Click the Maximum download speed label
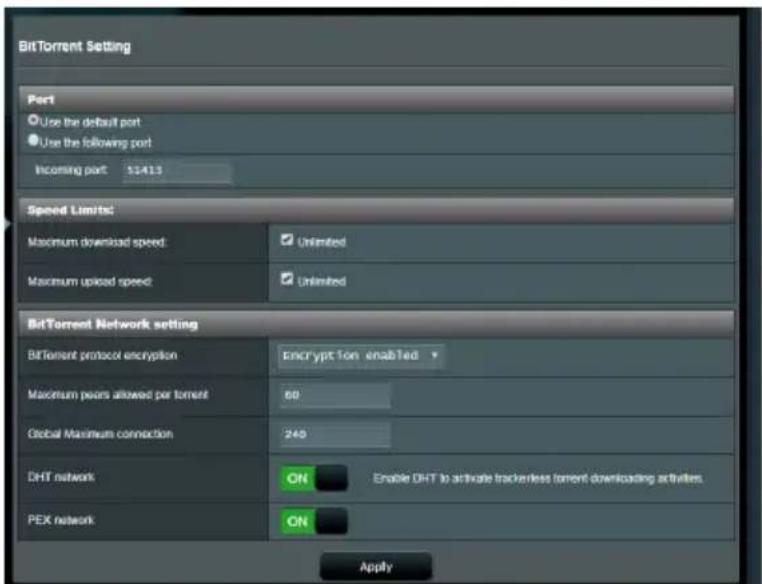Viewport: 762px width, 584px height. click(97, 242)
